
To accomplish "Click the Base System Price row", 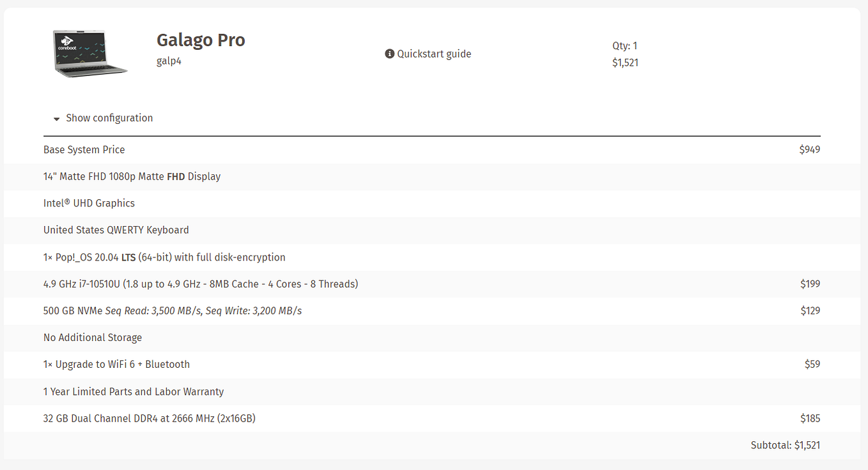I will (432, 150).
